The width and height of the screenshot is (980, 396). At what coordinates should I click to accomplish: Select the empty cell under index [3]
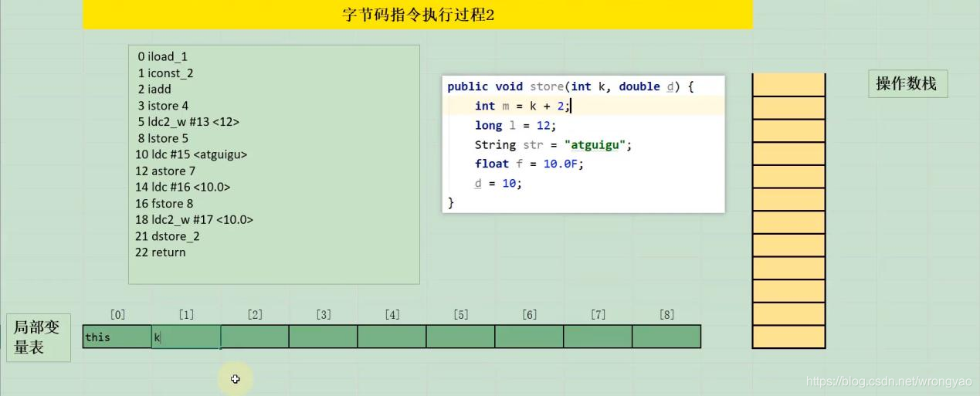[324, 337]
